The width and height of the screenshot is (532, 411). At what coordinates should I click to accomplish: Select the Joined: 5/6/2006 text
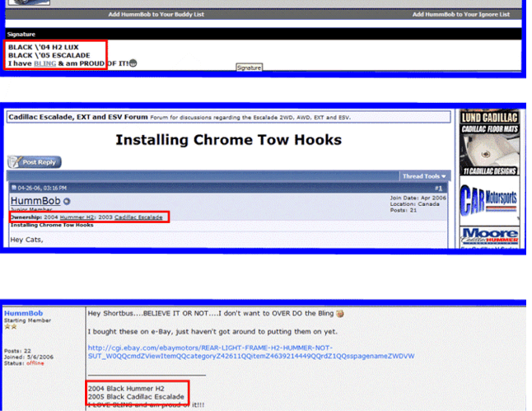click(x=29, y=357)
